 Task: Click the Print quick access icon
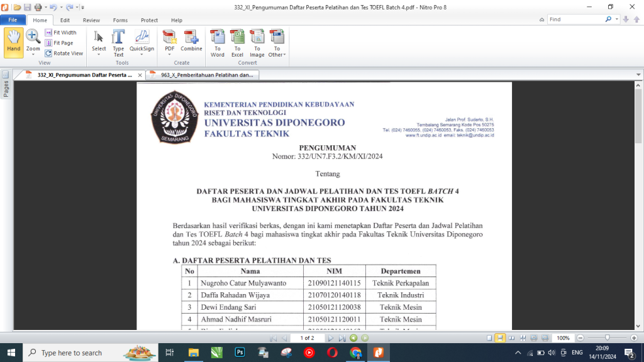[x=38, y=7]
